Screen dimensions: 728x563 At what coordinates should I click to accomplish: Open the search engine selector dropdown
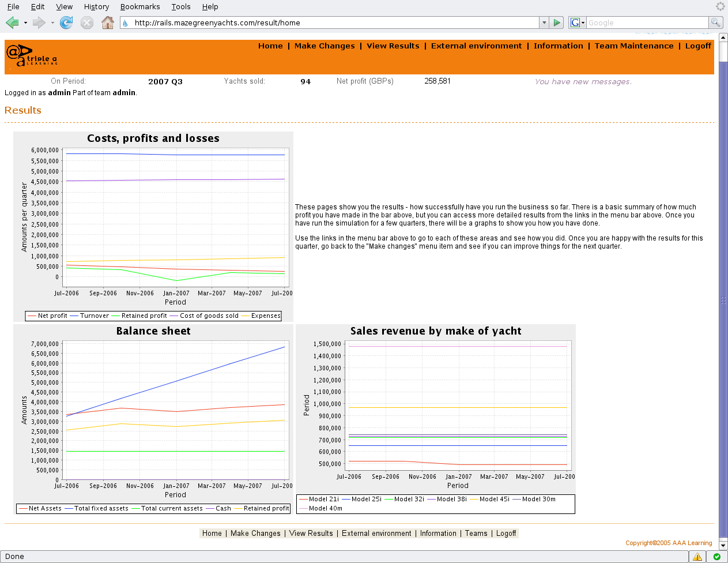tap(578, 22)
